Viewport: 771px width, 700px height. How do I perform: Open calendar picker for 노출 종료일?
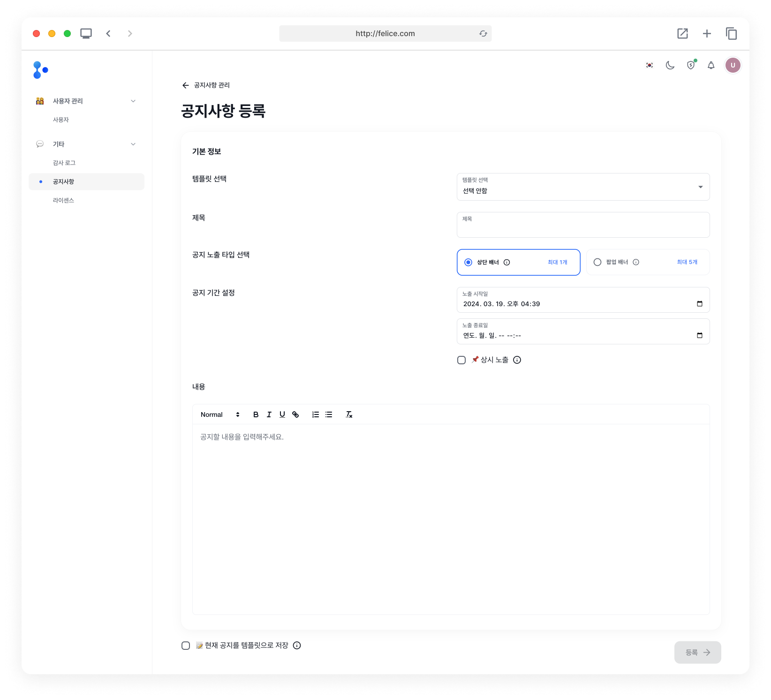click(x=700, y=335)
